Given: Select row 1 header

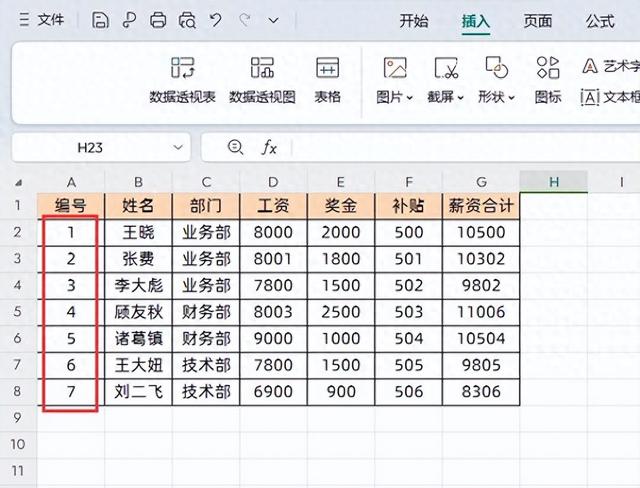Looking at the screenshot, I should [x=18, y=205].
